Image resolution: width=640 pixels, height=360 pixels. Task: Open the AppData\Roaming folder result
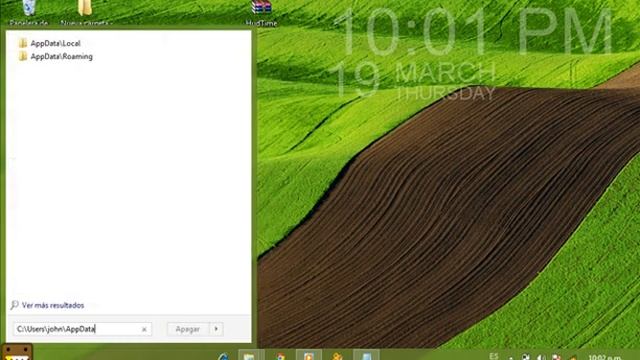tap(61, 56)
